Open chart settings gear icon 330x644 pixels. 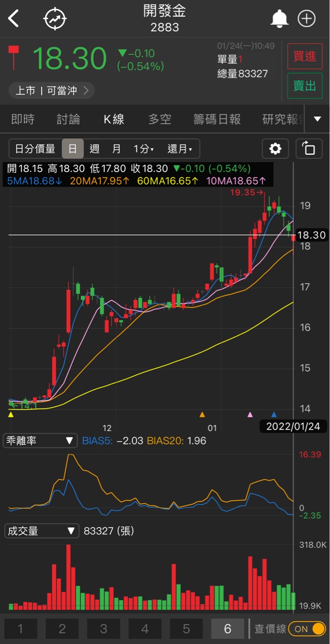tap(275, 149)
